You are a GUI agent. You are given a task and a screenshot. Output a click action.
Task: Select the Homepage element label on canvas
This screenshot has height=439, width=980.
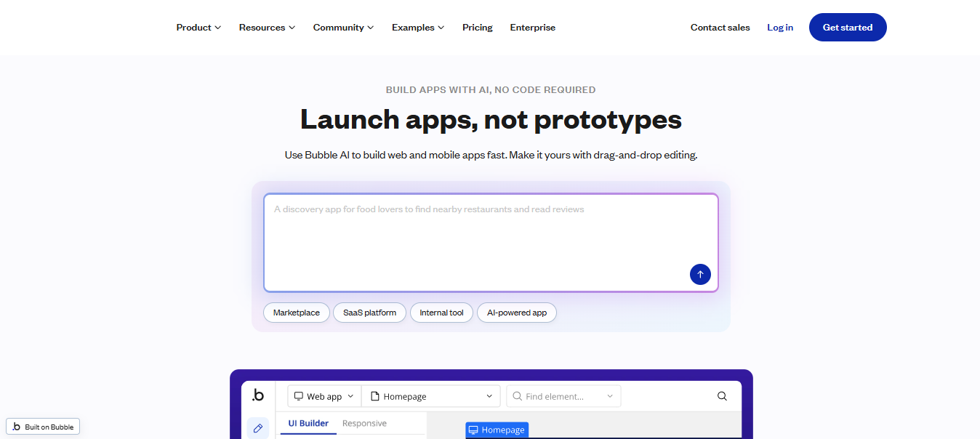click(x=497, y=430)
